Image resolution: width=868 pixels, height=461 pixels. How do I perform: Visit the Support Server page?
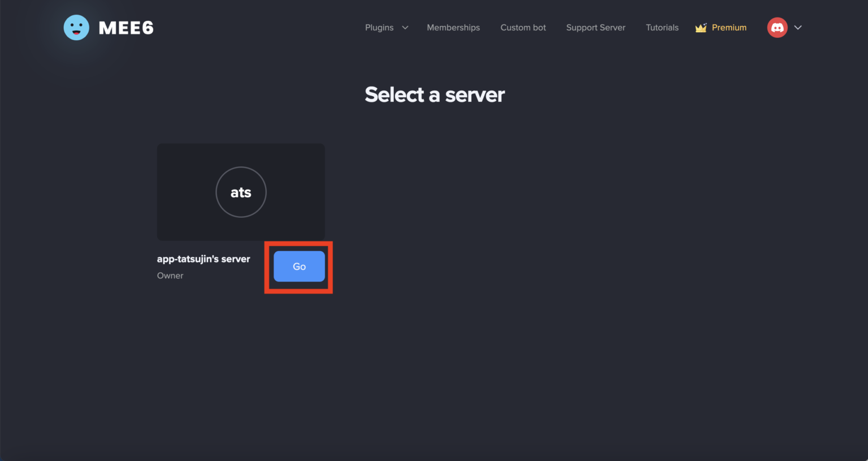click(x=596, y=27)
